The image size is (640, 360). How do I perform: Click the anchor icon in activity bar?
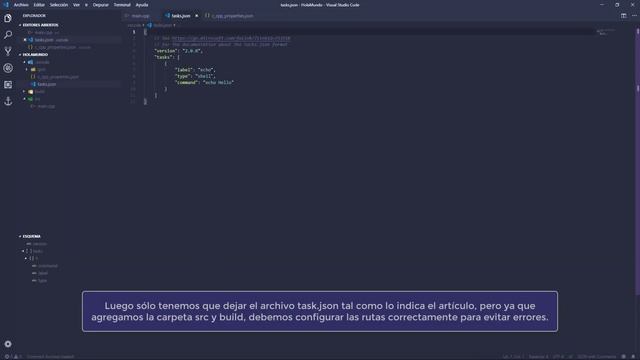pyautogui.click(x=8, y=101)
